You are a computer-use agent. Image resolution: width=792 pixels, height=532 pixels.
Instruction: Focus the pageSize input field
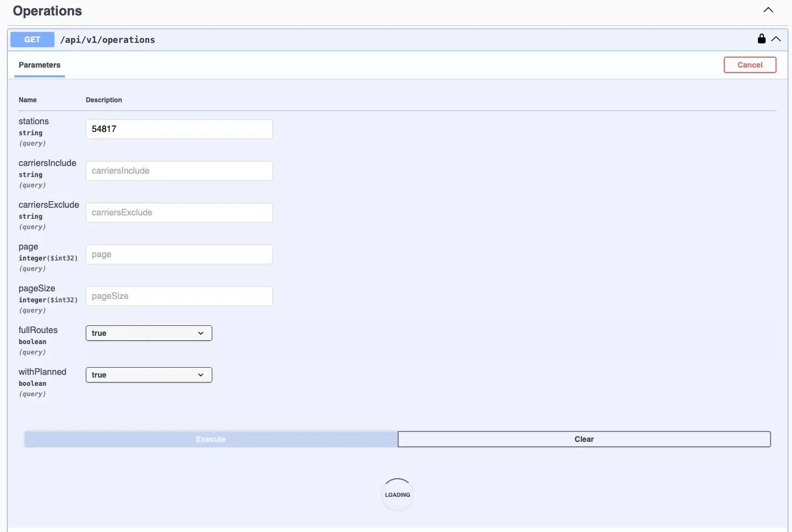pos(179,296)
